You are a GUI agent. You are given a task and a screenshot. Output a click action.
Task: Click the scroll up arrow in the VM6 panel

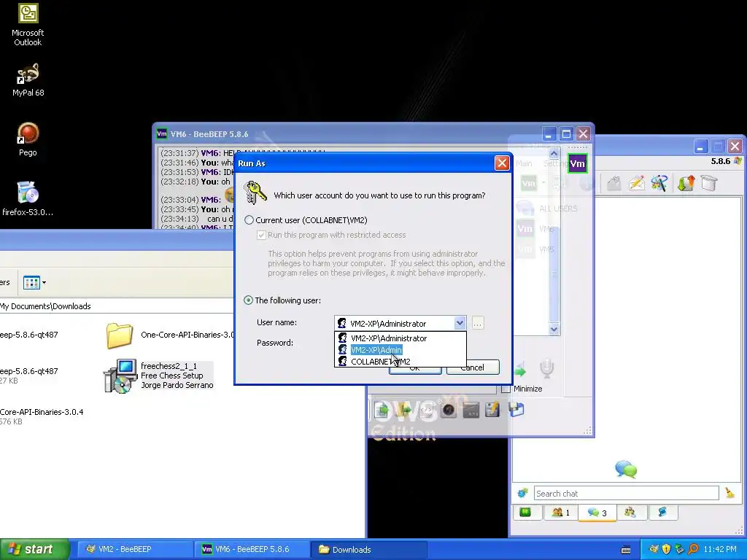[554, 153]
